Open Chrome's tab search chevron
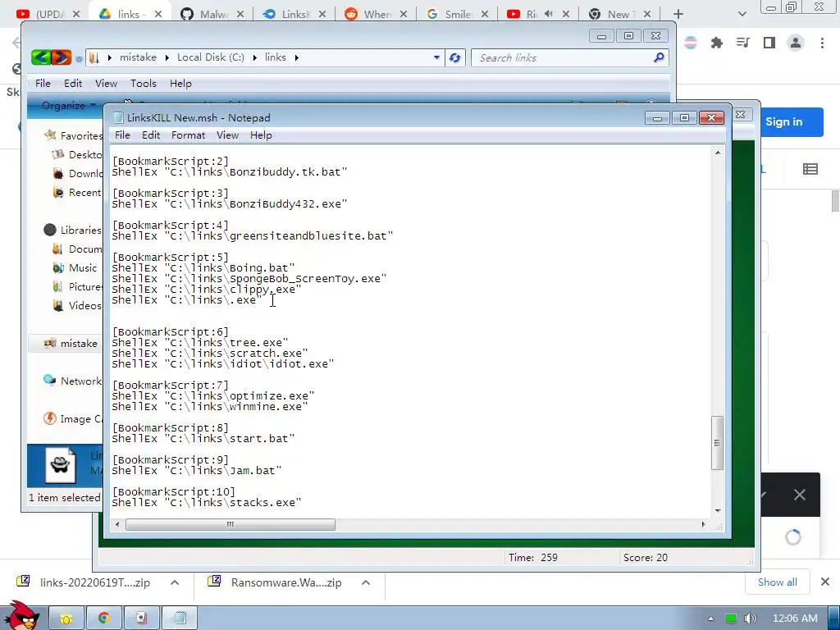This screenshot has height=630, width=840. [x=742, y=14]
